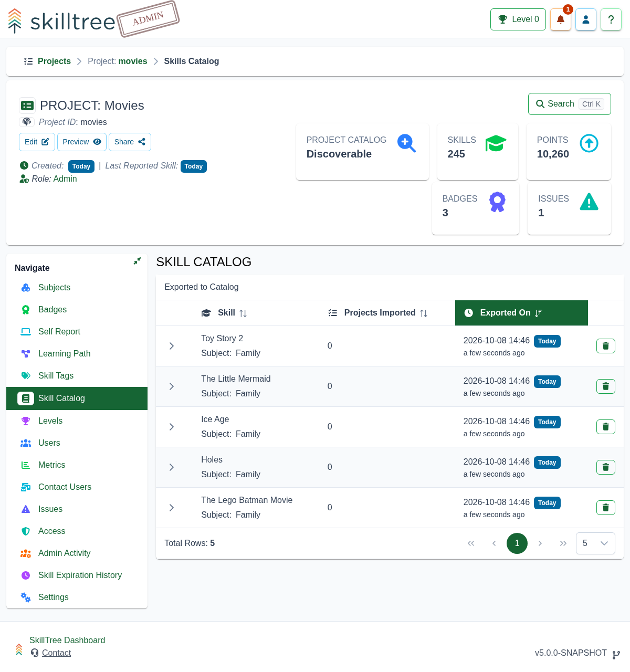Click the Search box with Ctrl K
Viewport: 630px width, 672px height.
pos(570,104)
